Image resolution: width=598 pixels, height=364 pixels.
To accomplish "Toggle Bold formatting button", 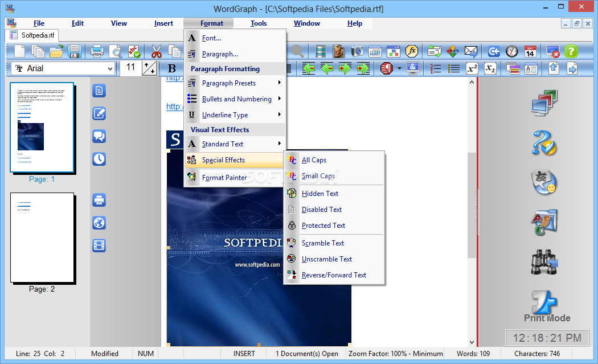I will pyautogui.click(x=172, y=69).
